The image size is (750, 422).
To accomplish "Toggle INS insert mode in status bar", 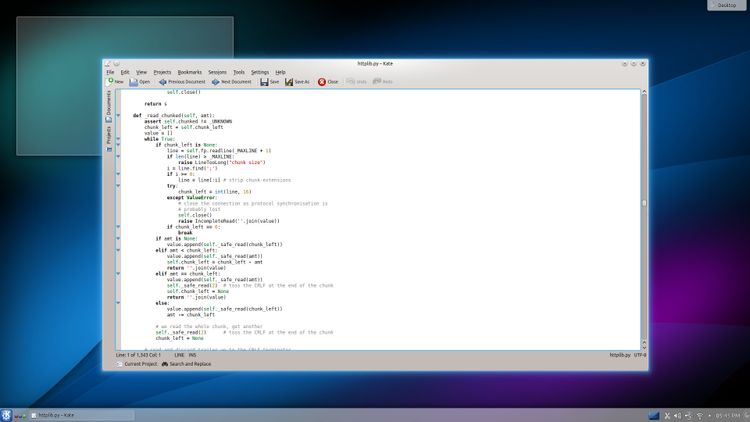I will tap(192, 354).
